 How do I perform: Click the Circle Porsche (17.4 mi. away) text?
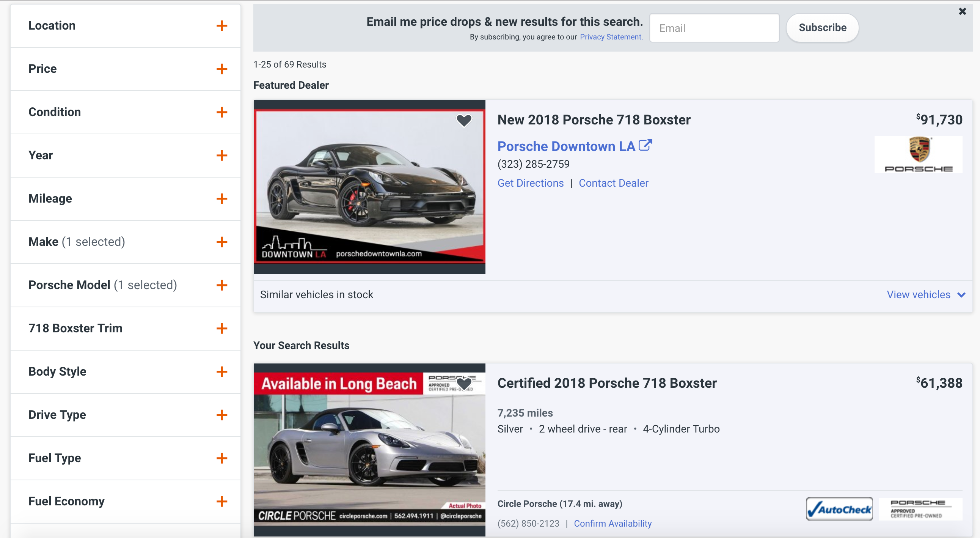(x=560, y=504)
